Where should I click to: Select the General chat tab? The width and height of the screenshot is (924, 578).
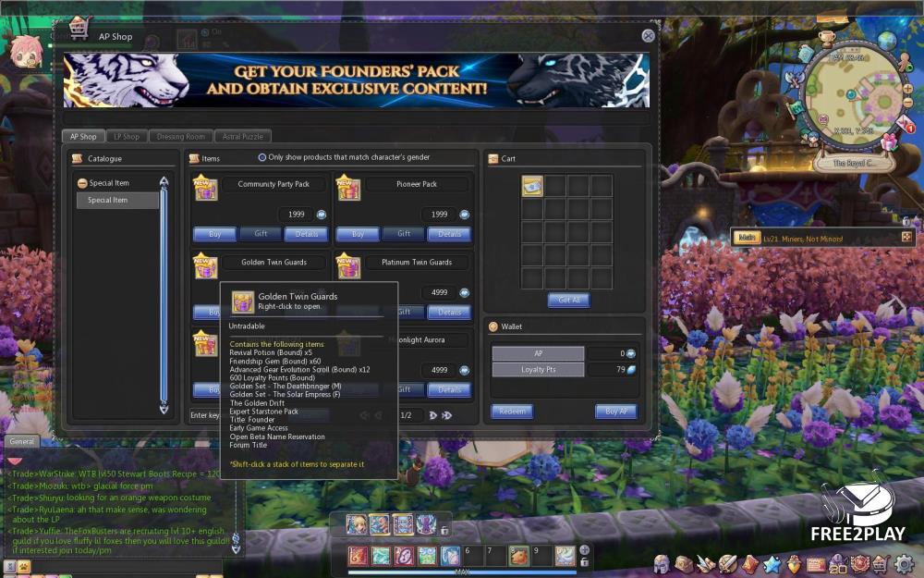22,441
